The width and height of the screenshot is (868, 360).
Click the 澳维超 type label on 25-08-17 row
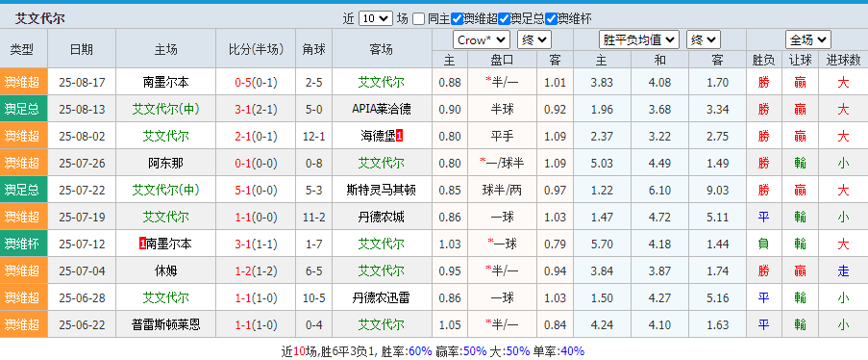(x=22, y=83)
